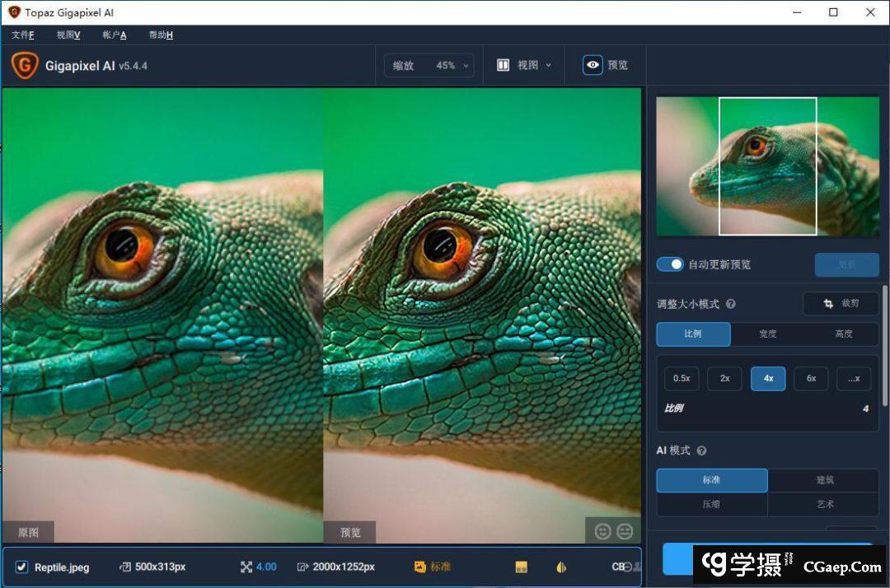
Task: Toggle the 自动更新预览 switch
Action: coord(670,264)
